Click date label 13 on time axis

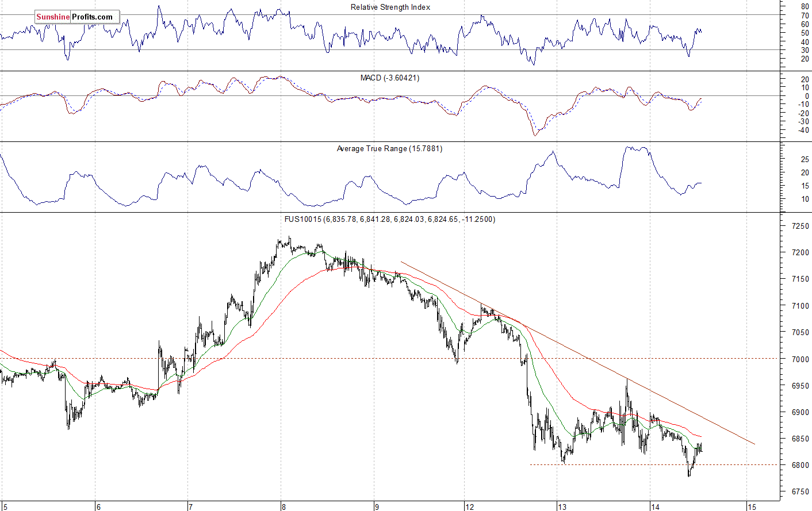[x=562, y=506]
